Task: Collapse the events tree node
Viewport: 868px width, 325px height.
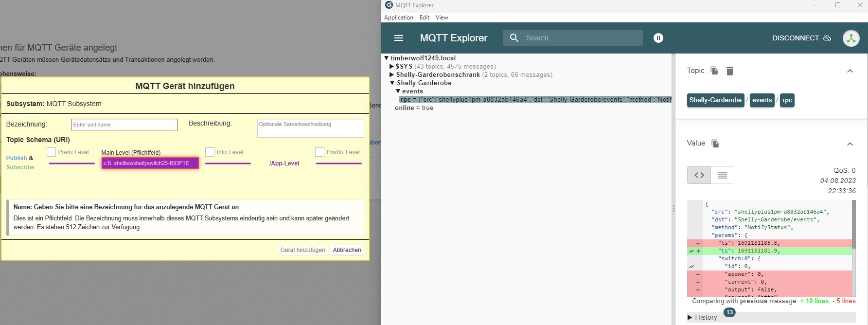Action: click(398, 91)
